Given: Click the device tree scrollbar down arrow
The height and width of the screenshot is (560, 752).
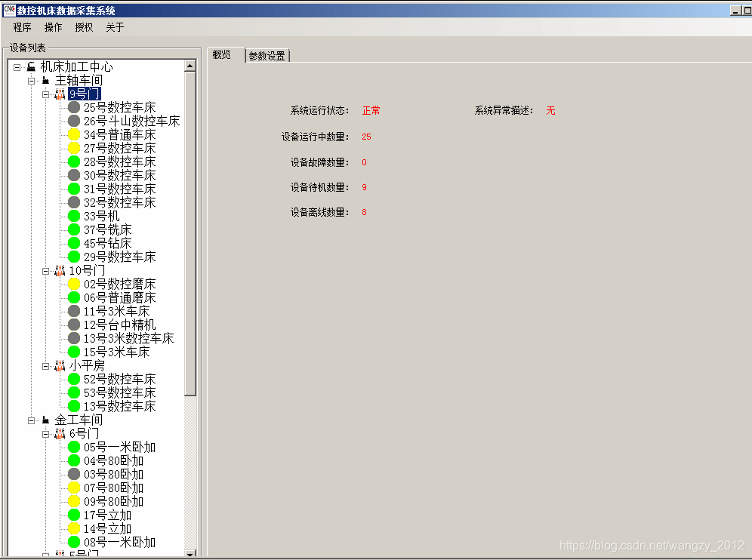Looking at the screenshot, I should point(191,553).
